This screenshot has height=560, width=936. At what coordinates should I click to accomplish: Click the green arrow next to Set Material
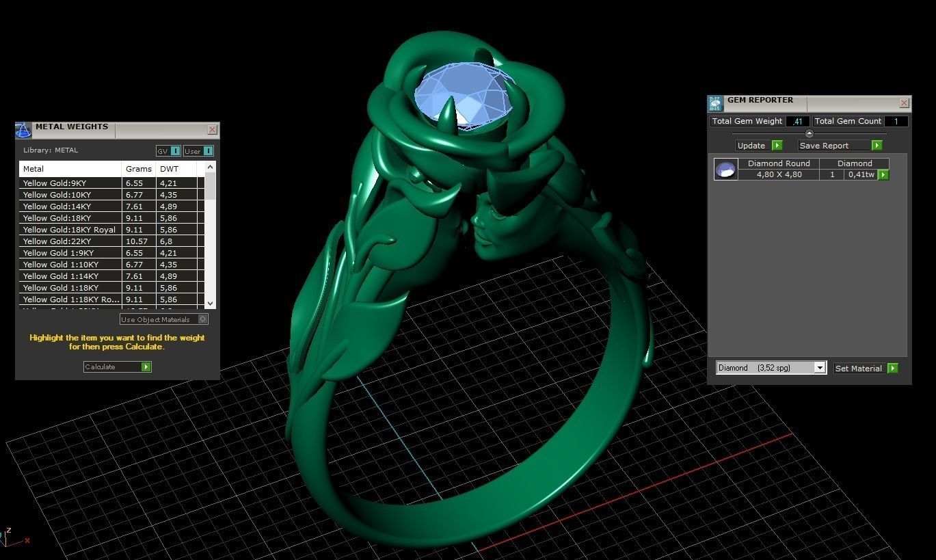point(892,369)
